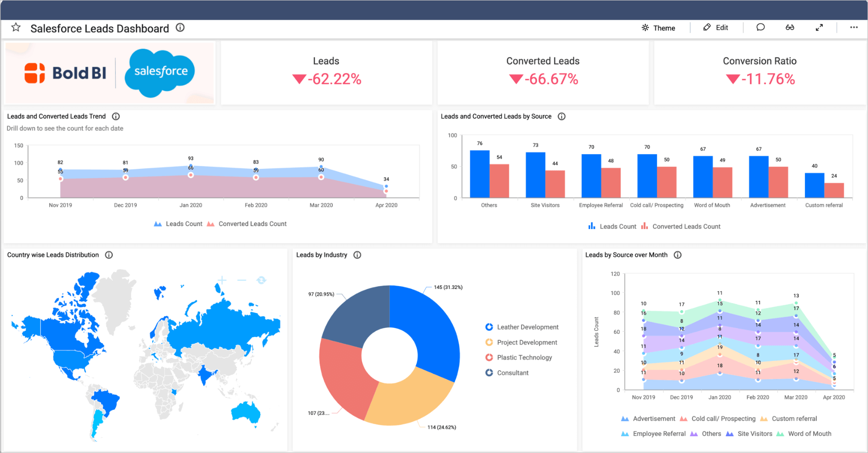Toggle Plastic Technology legend item
Viewport: 868px width, 453px height.
coord(518,357)
